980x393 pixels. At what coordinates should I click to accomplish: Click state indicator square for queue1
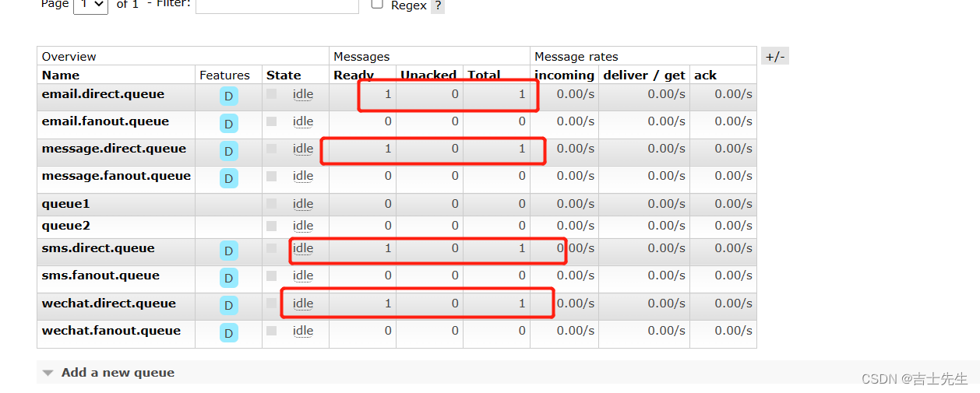[x=271, y=204]
